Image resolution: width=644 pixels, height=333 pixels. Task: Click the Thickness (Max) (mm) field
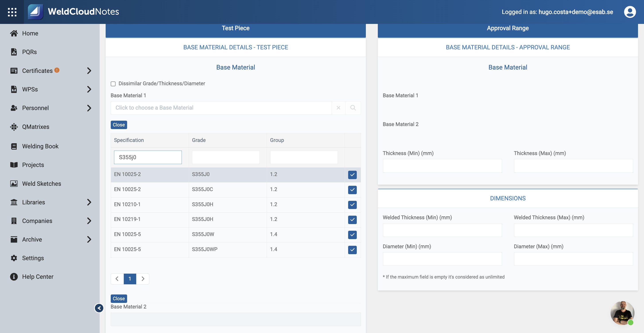point(573,166)
